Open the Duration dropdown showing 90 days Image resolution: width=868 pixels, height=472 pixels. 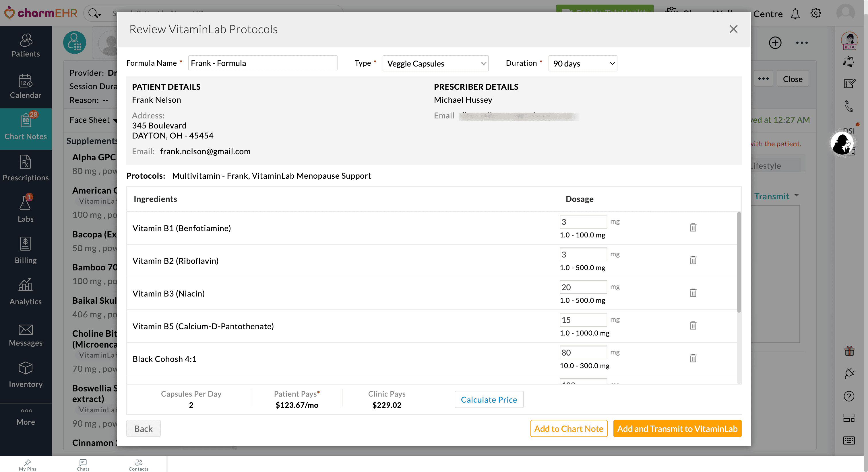click(583, 63)
